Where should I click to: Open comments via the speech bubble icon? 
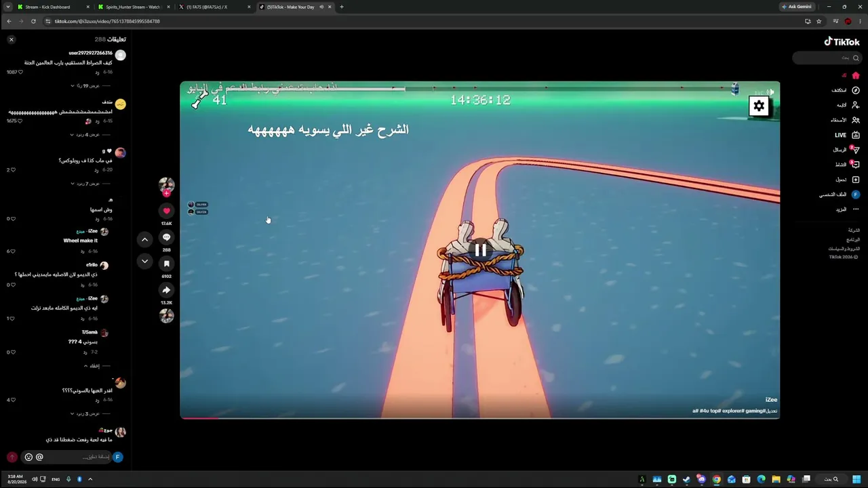[166, 237]
